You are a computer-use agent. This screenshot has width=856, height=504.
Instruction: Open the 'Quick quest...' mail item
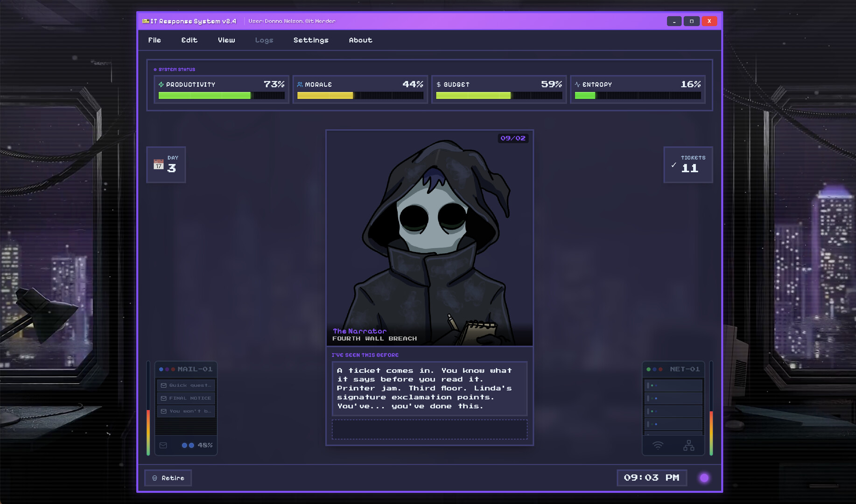point(186,385)
